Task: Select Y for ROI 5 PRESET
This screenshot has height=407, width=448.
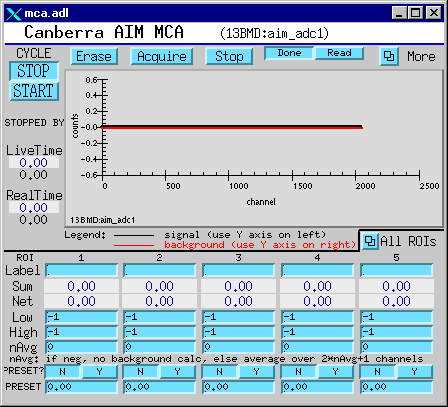Action: (x=414, y=372)
